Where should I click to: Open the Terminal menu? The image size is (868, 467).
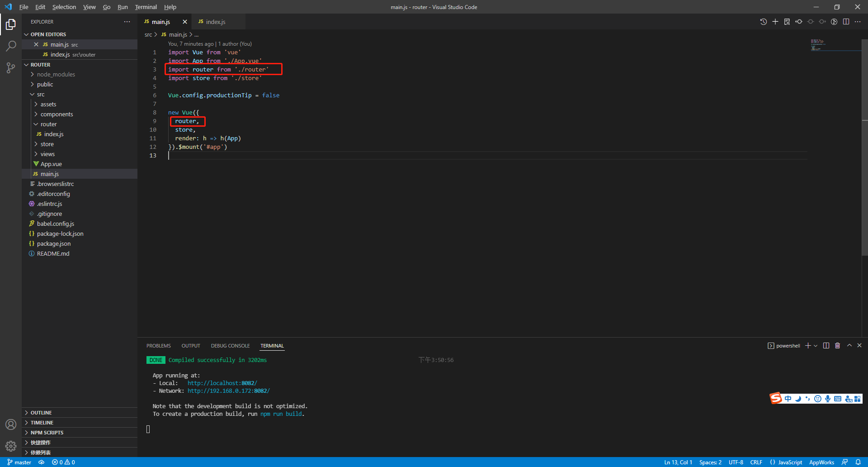coord(146,7)
